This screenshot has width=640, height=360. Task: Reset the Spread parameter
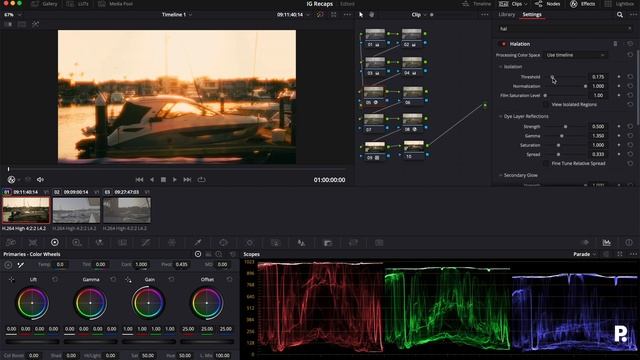pyautogui.click(x=630, y=154)
